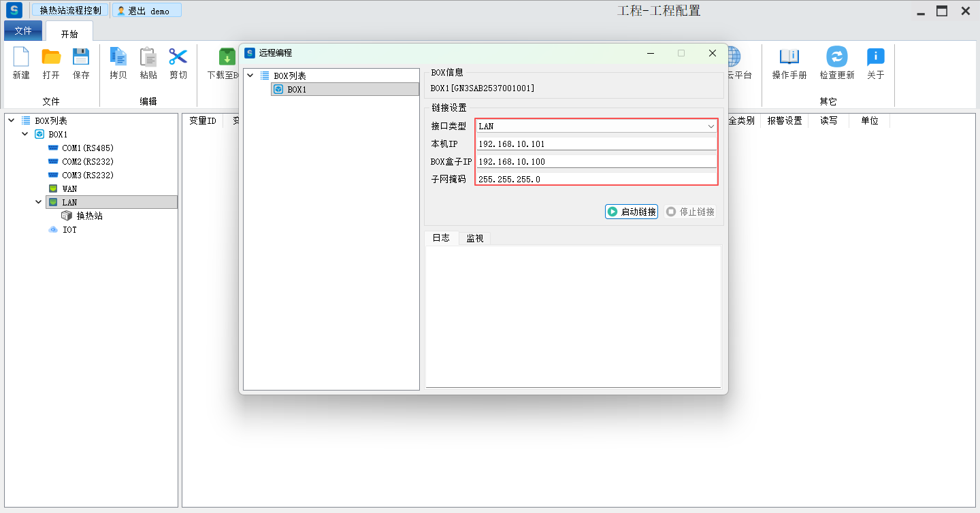Collapse the BOX列表 tree in the dialog
980x513 pixels.
click(250, 76)
